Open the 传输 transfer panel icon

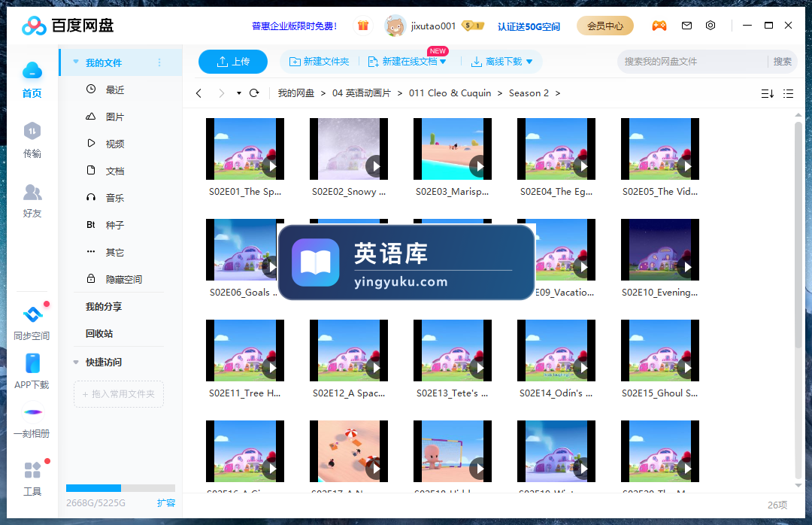tap(32, 131)
